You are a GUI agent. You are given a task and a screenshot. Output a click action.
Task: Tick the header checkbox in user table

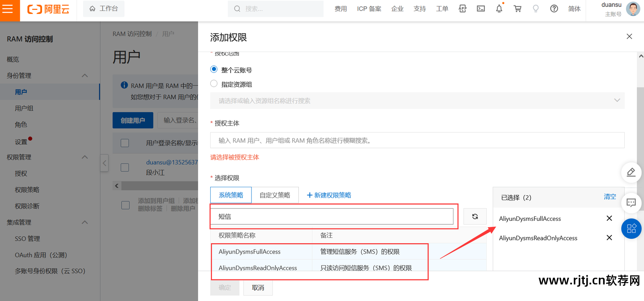[125, 143]
